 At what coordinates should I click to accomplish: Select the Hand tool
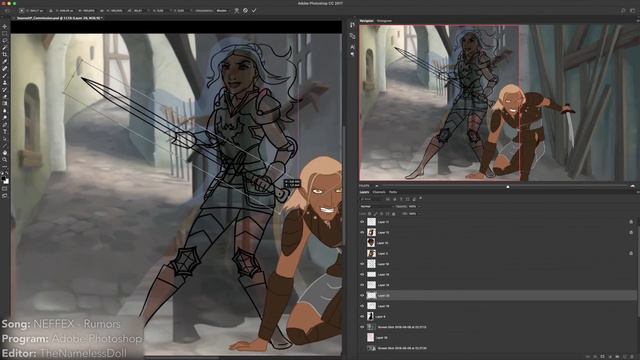pyautogui.click(x=4, y=153)
